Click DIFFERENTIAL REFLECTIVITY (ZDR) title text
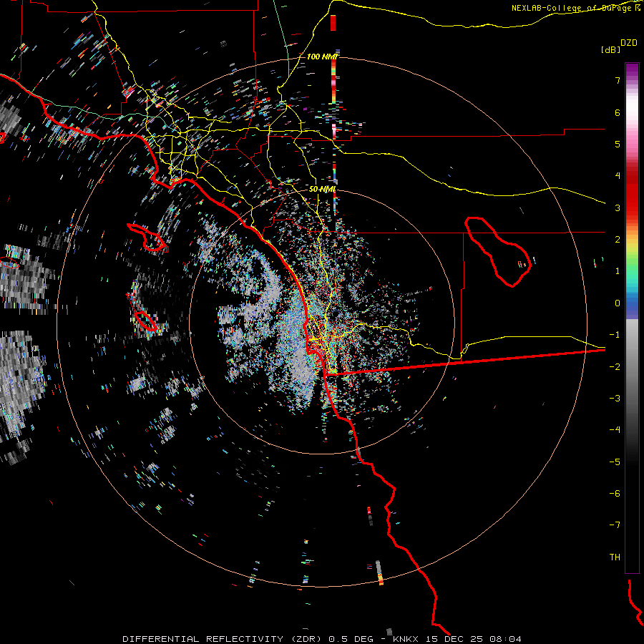Screen dimensions: 644x644 [224, 639]
